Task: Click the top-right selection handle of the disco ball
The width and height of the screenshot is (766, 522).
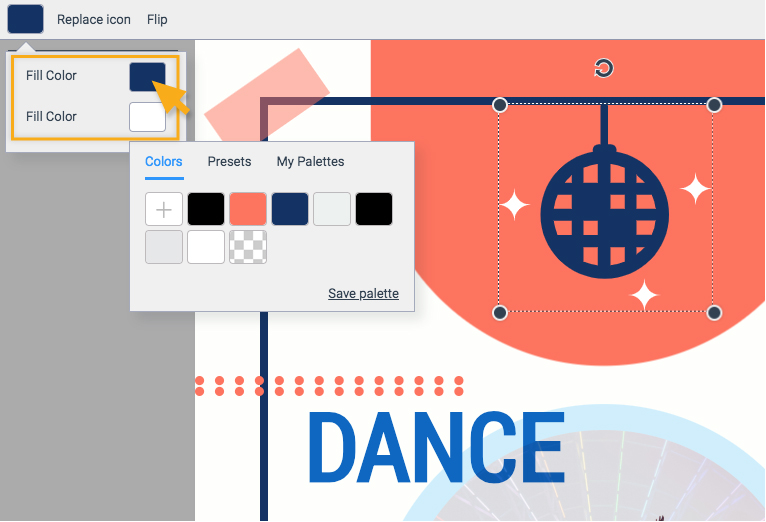Action: tap(714, 104)
